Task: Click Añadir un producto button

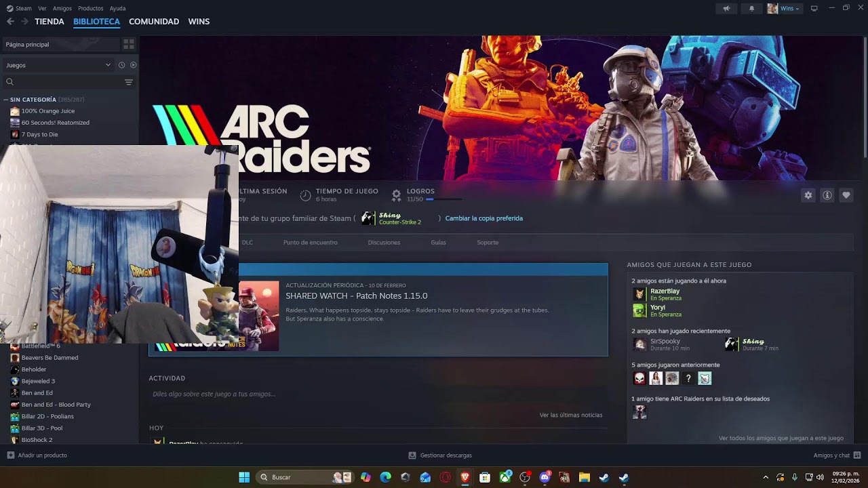Action: 37,455
